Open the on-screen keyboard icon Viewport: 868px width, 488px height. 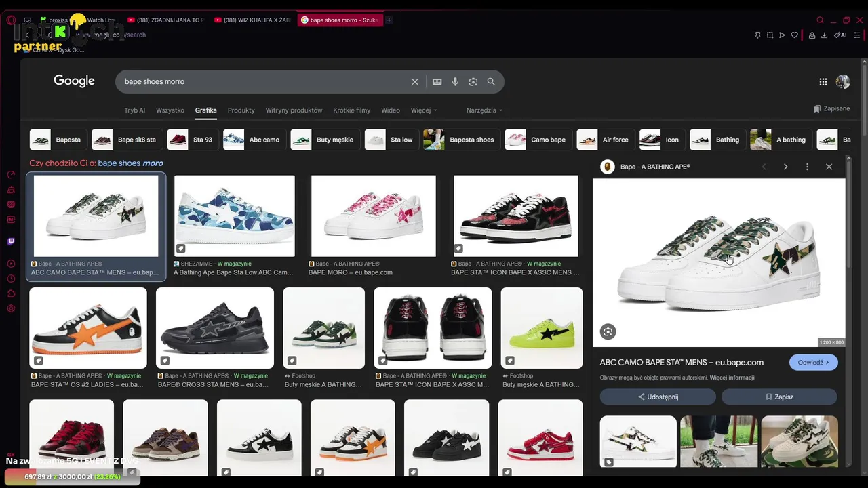437,81
